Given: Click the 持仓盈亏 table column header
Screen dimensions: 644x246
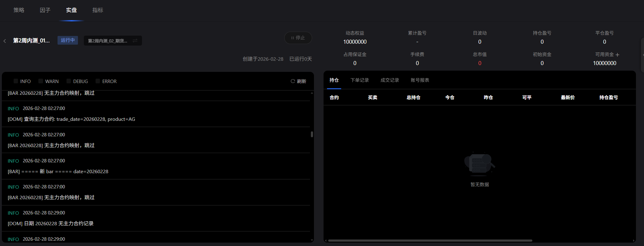Looking at the screenshot, I should tap(609, 98).
